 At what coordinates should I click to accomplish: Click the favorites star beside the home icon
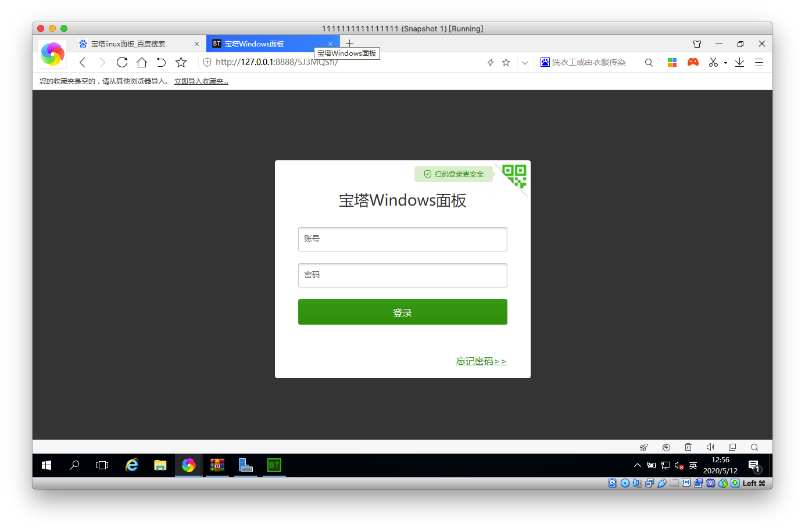click(x=181, y=62)
